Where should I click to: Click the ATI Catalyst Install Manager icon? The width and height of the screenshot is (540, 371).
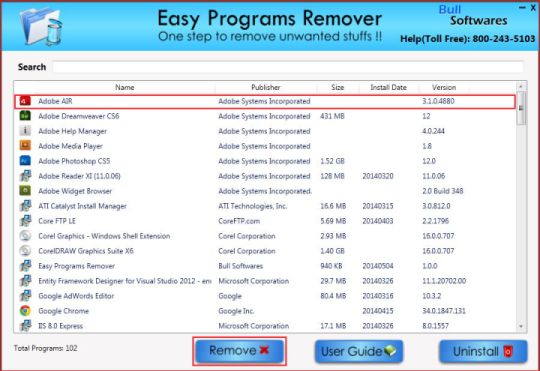click(x=25, y=206)
